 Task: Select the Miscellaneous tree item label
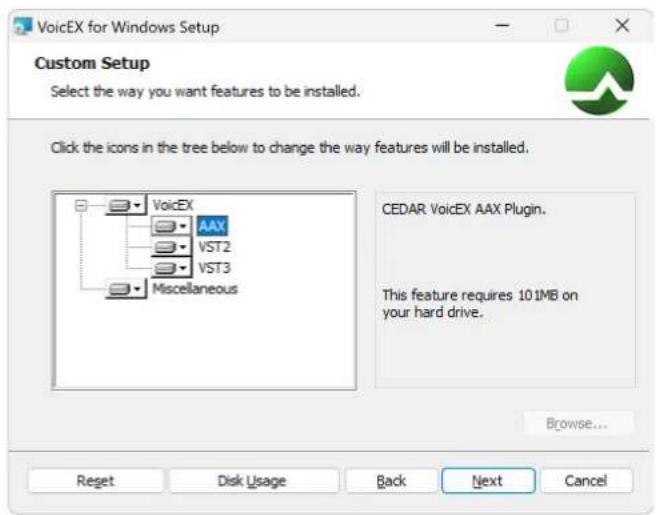(x=195, y=289)
